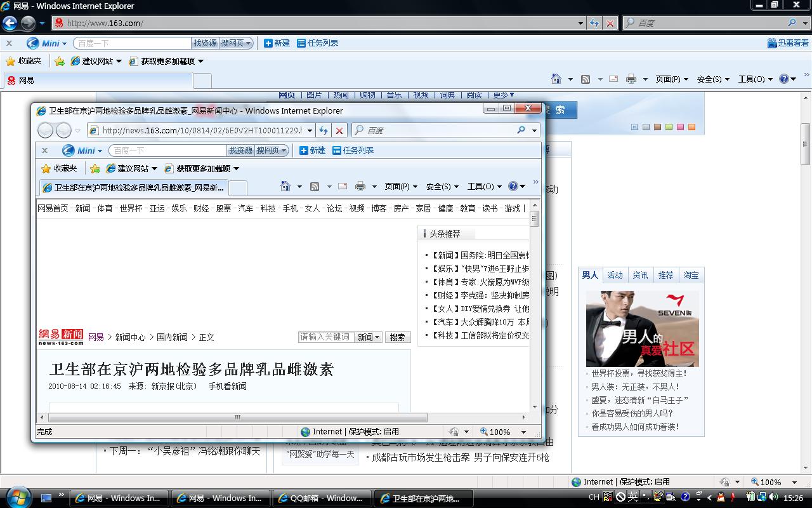Expand the 建议网站 menu in the news article window

click(x=154, y=168)
